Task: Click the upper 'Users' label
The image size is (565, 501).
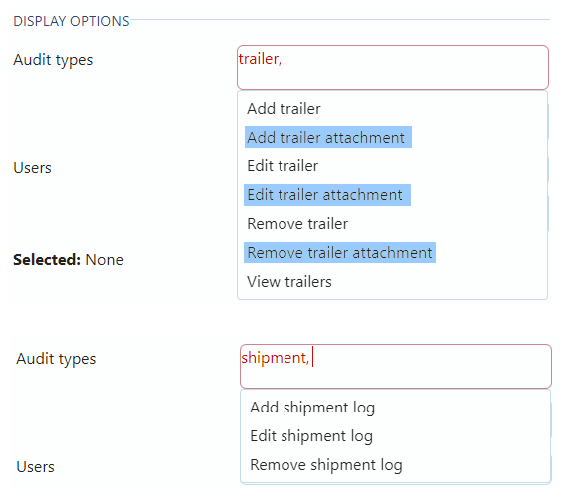Action: pos(32,168)
